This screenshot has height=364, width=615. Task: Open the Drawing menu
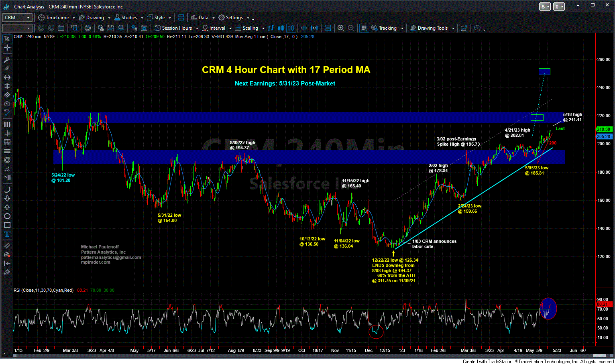94,18
